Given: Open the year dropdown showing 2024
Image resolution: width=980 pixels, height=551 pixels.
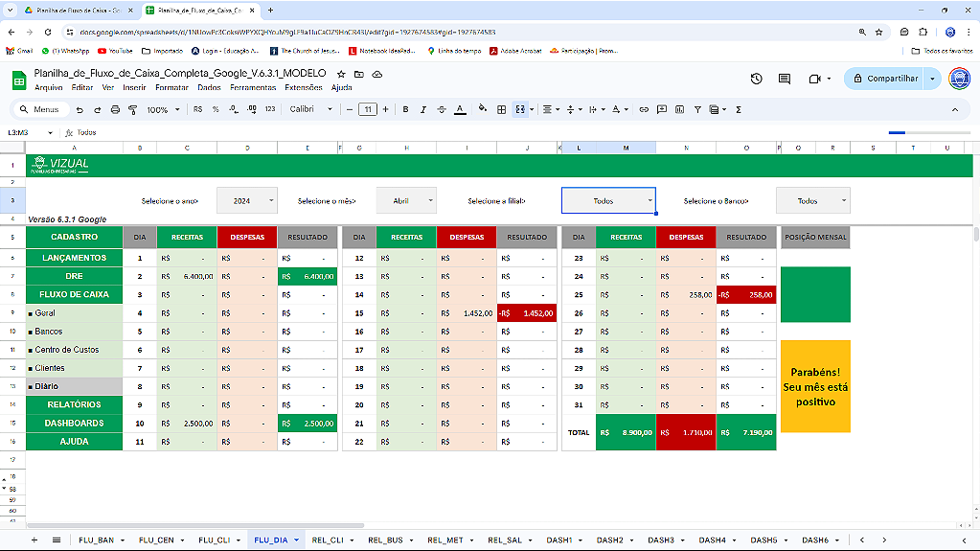Looking at the screenshot, I should coord(247,201).
